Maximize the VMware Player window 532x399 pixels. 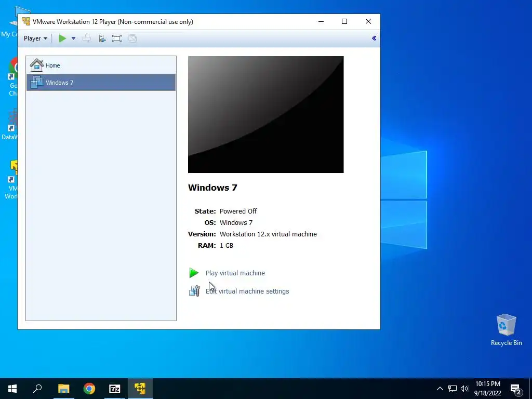(x=344, y=21)
